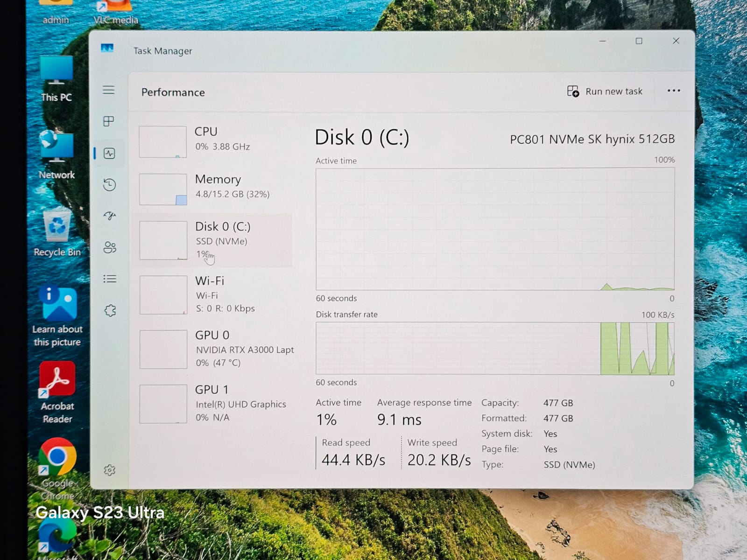Select the Performance page icon in sidebar
Image resolution: width=747 pixels, height=560 pixels.
110,153
